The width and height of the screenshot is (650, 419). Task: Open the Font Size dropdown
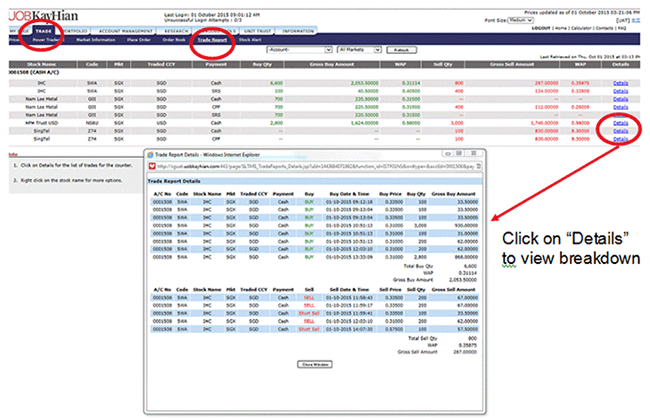coord(520,20)
